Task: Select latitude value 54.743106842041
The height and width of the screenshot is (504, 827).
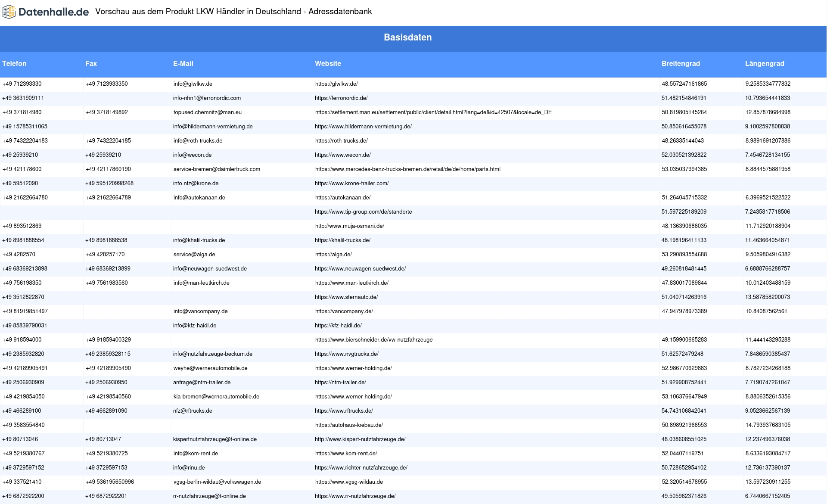Action: click(684, 411)
